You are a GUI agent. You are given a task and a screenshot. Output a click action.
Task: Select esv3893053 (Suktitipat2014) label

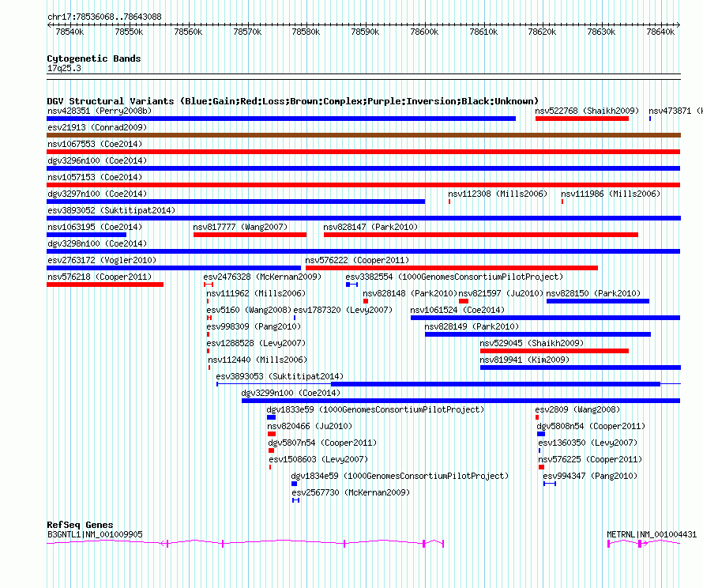(280, 376)
